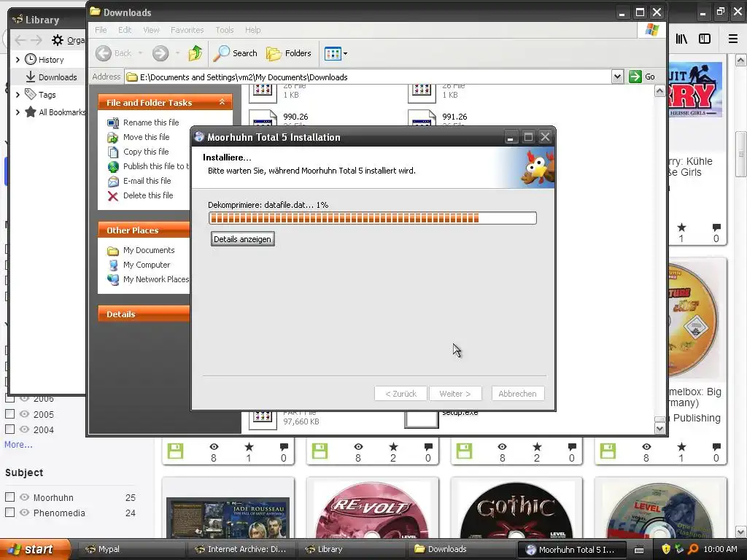The height and width of the screenshot is (560, 747).
Task: Open the View menu in Downloads
Action: click(151, 30)
